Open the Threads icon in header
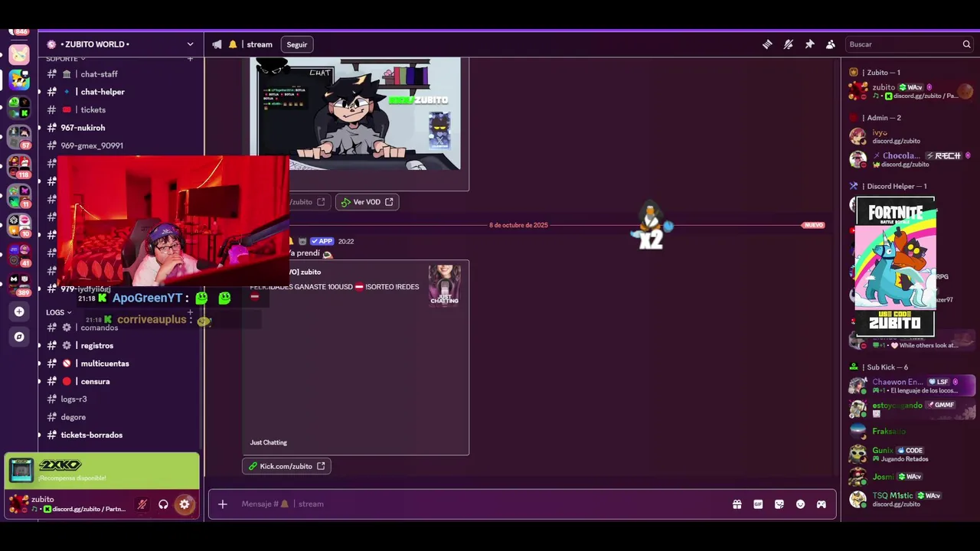This screenshot has height=551, width=980. pyautogui.click(x=767, y=44)
